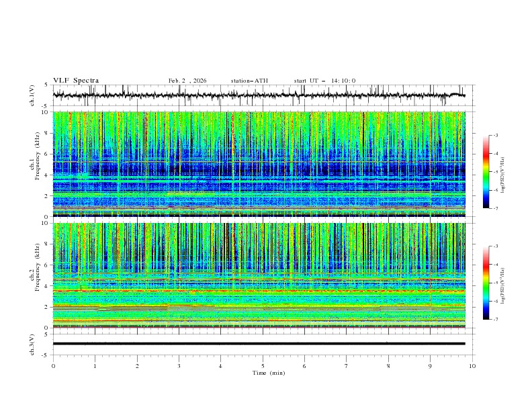
Task: Click the "start UT = 14:10:0" text
Action: (x=324, y=81)
